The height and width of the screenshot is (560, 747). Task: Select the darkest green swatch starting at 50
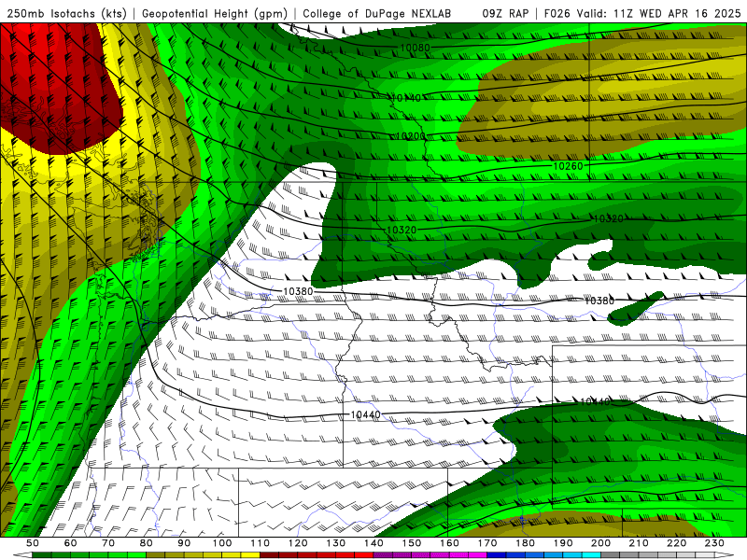click(42, 555)
